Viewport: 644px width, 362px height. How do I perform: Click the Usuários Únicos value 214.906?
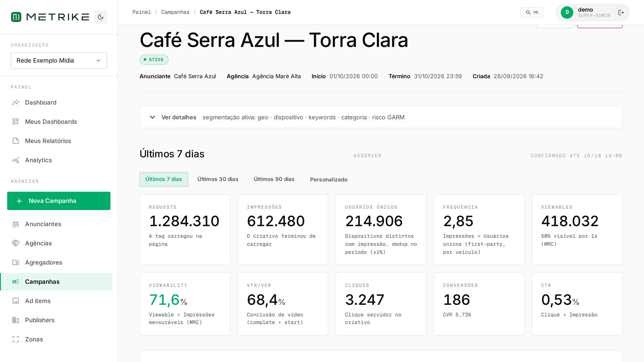[374, 221]
